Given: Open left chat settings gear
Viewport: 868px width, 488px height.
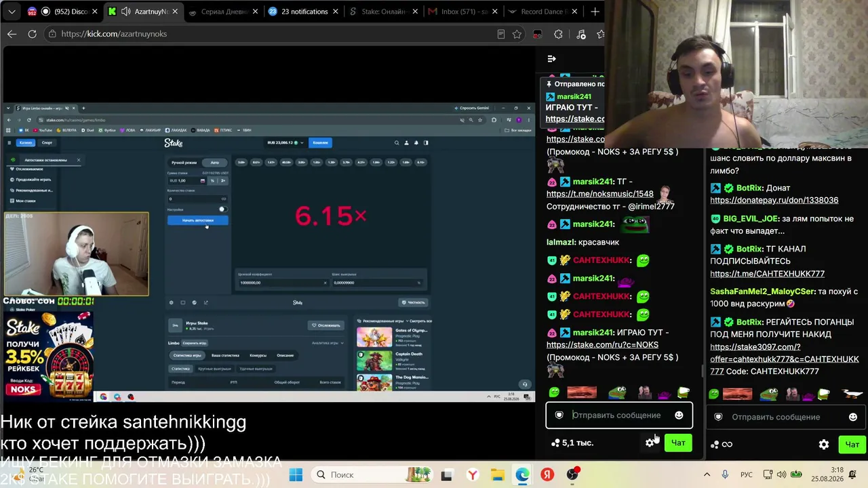Looking at the screenshot, I should (x=650, y=443).
